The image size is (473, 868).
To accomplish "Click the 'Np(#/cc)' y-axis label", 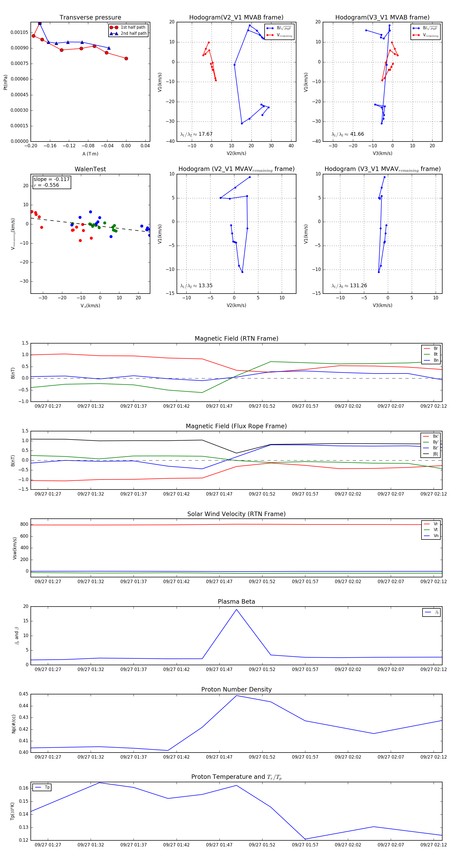I will click(x=14, y=723).
